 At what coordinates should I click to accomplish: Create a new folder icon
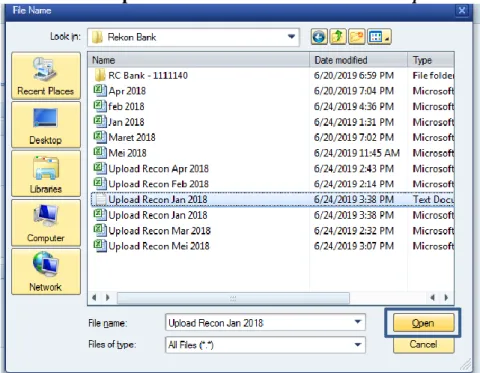(356, 37)
